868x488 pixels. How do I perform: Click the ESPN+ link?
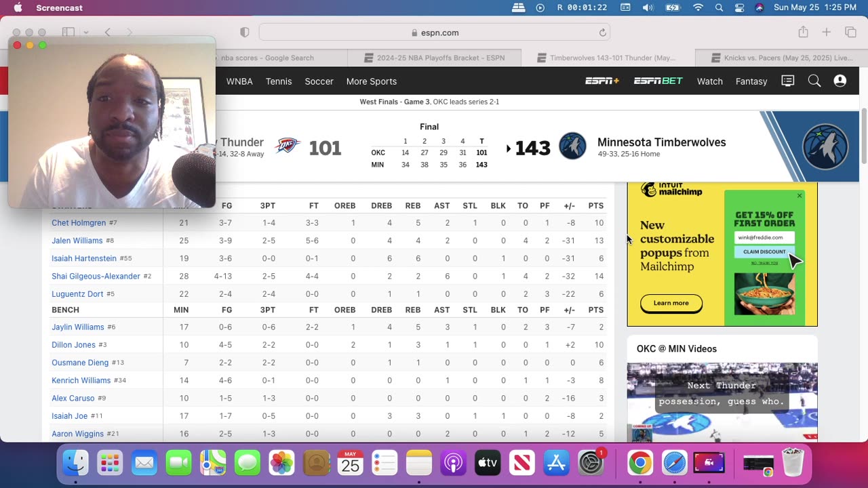(x=602, y=81)
